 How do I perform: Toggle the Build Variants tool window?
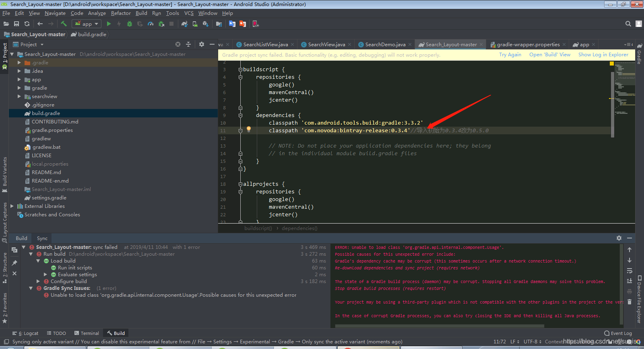[x=5, y=174]
